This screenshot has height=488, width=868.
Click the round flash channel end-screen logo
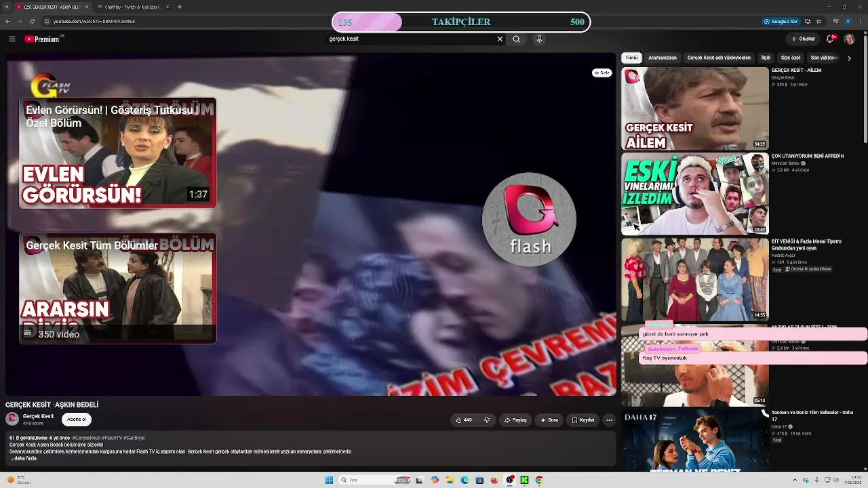tap(529, 220)
